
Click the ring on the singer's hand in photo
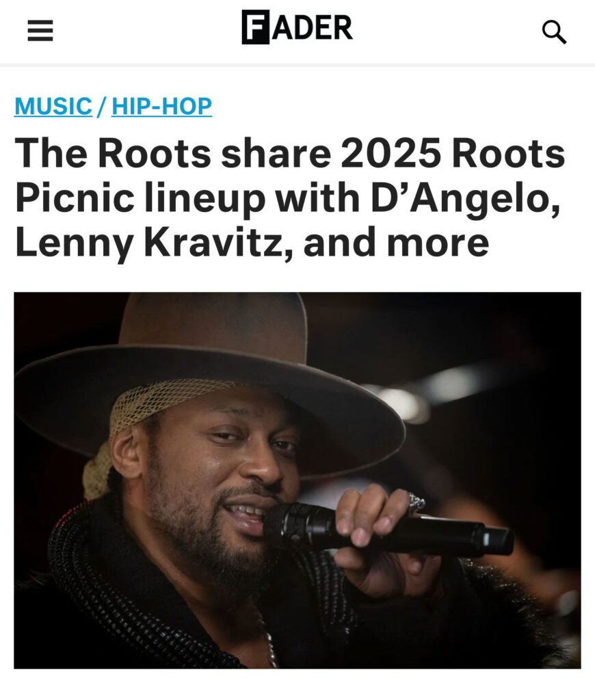415,502
